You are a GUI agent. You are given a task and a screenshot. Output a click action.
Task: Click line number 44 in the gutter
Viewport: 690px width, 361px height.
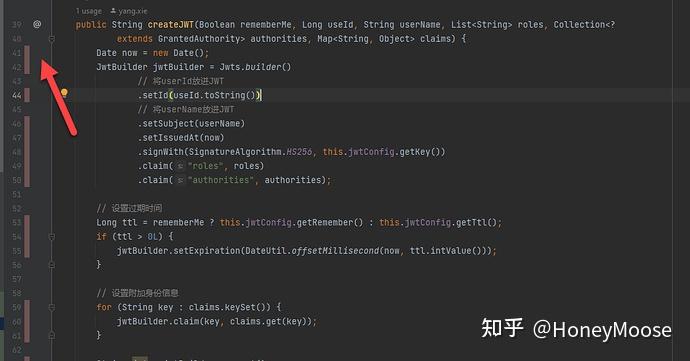(17, 96)
